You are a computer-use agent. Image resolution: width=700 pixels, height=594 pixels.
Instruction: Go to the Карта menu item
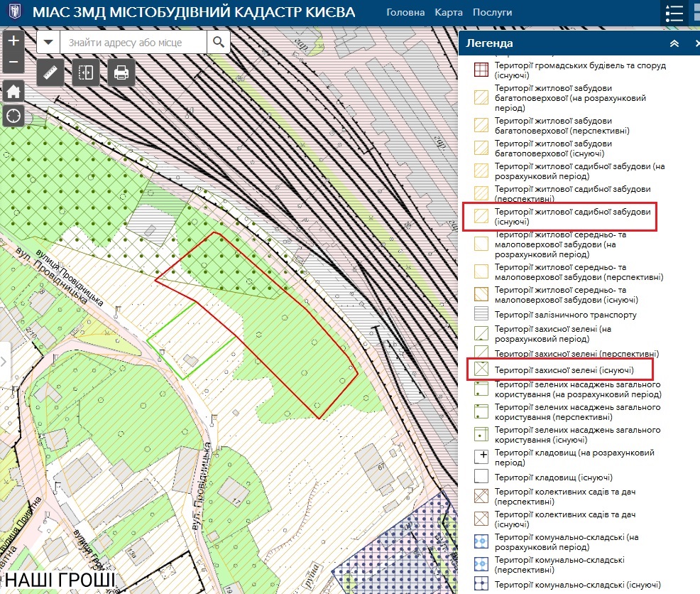[x=449, y=13]
